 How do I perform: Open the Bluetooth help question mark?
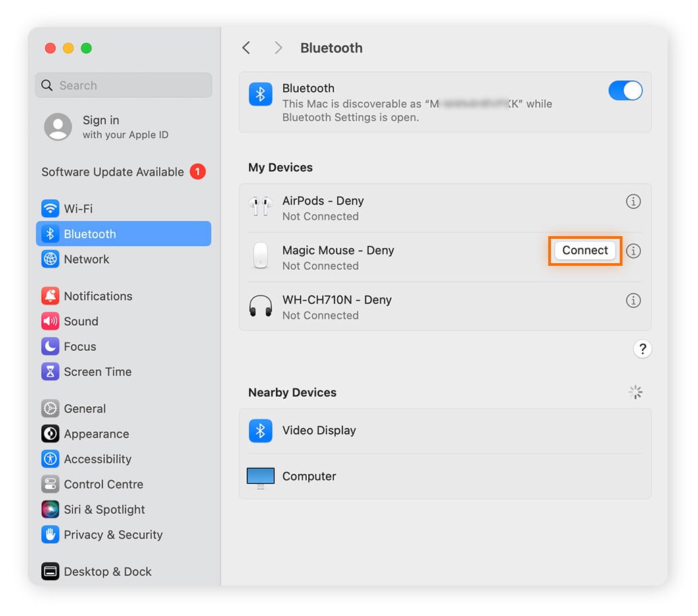[x=642, y=349]
